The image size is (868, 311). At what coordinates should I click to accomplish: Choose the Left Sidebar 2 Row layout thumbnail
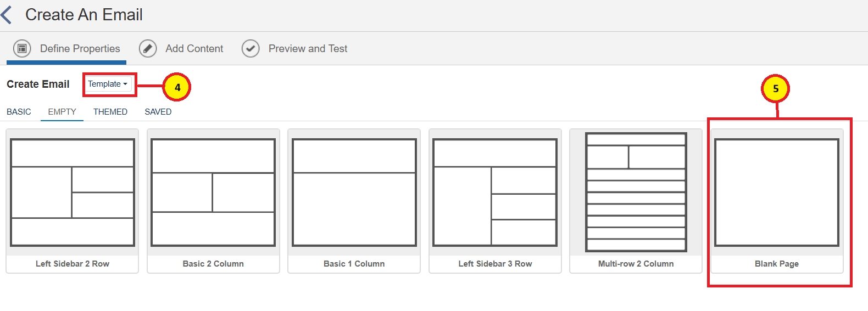coord(73,193)
